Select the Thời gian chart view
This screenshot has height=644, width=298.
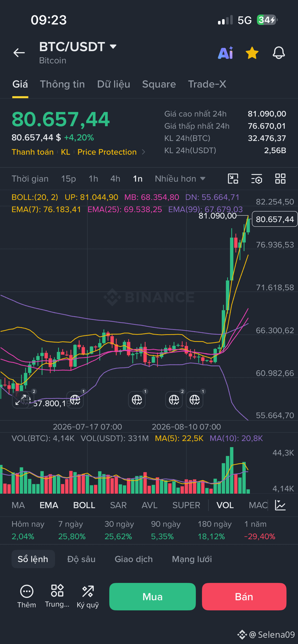pyautogui.click(x=30, y=179)
